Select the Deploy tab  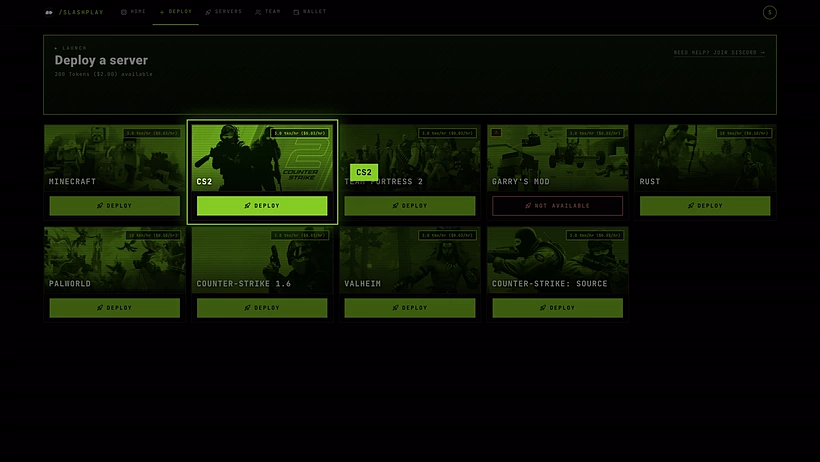point(176,12)
